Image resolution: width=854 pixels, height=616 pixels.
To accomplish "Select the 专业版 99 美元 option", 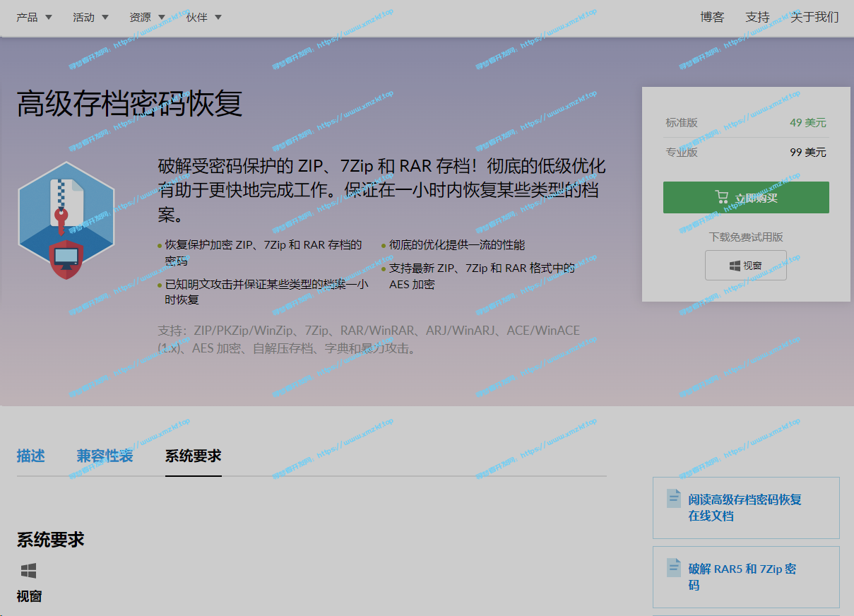I will (x=746, y=152).
